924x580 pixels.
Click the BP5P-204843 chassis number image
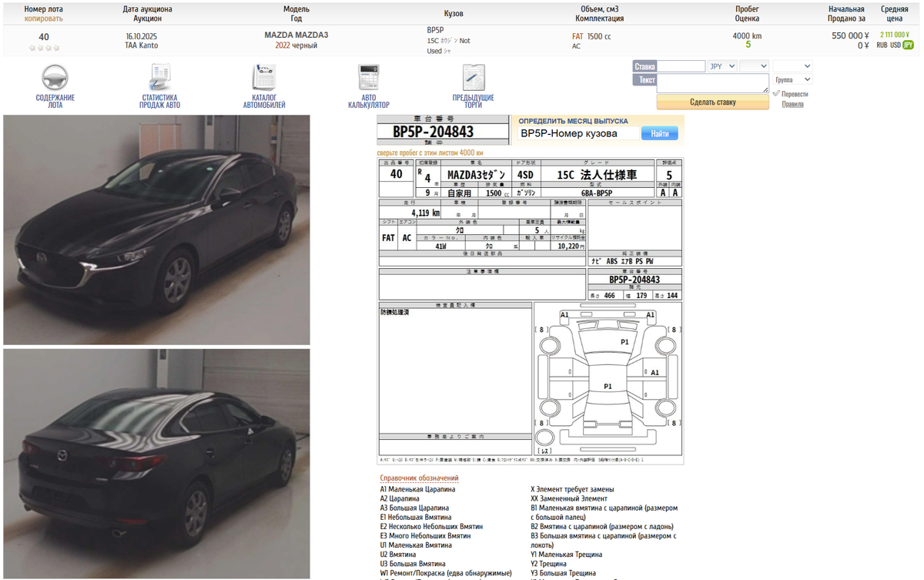click(x=444, y=130)
